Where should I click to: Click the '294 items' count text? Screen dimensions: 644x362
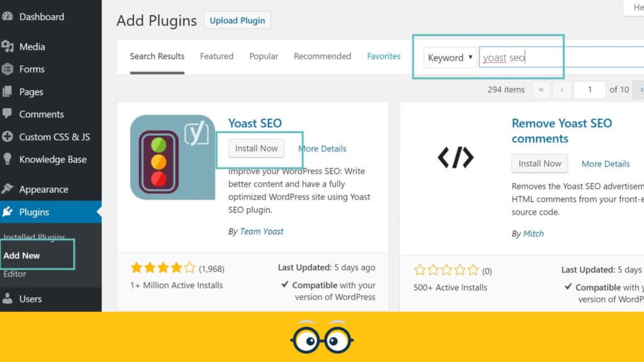[506, 89]
